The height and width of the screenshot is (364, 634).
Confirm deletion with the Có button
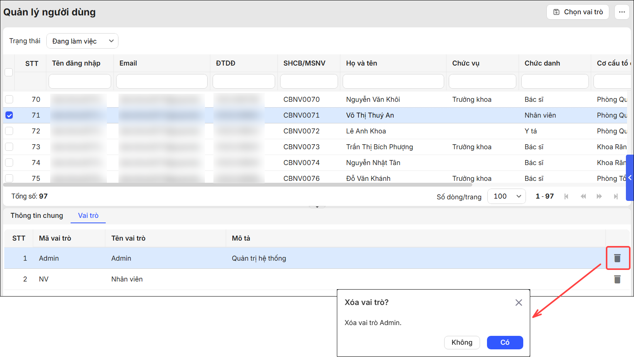(505, 342)
